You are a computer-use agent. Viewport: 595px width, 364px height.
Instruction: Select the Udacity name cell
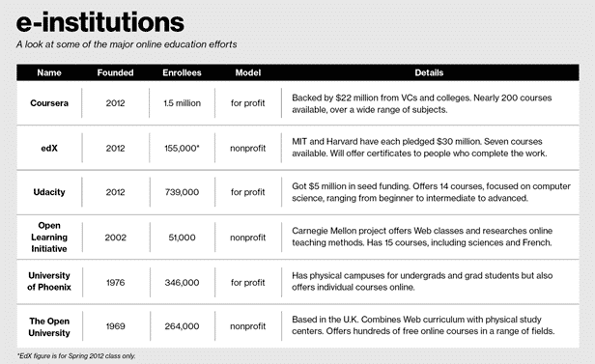pyautogui.click(x=49, y=192)
